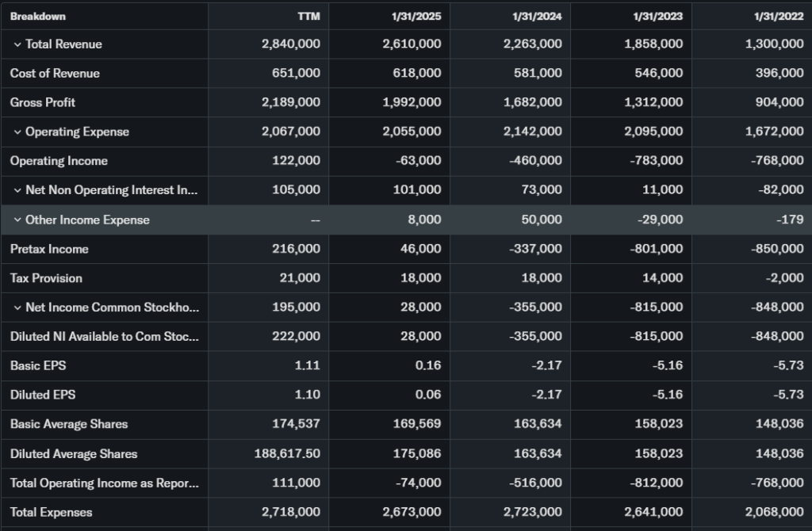Viewport: 812px width, 531px height.
Task: Click TTM Total Revenue value 2,840,000
Action: (x=291, y=44)
